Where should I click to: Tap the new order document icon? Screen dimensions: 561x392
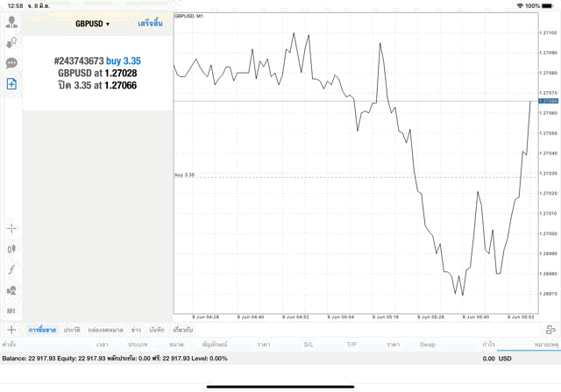11,84
